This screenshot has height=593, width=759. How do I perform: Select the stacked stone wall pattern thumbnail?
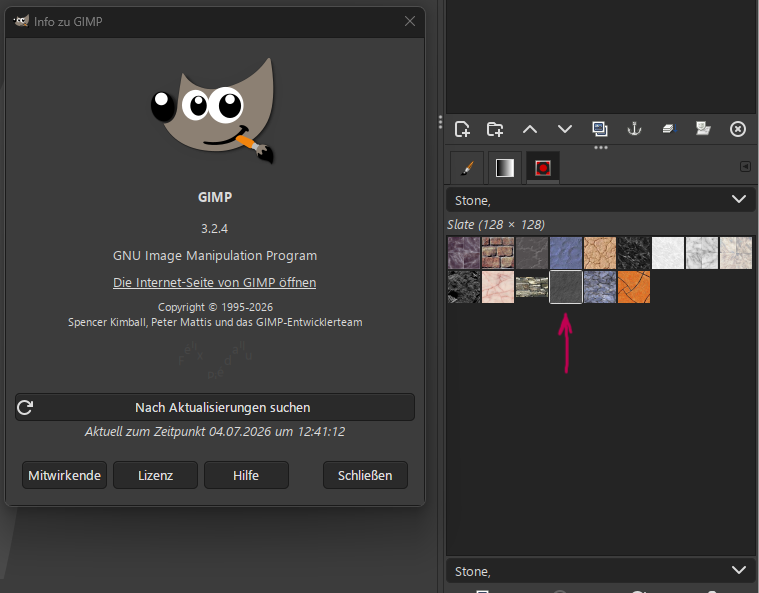coord(531,287)
